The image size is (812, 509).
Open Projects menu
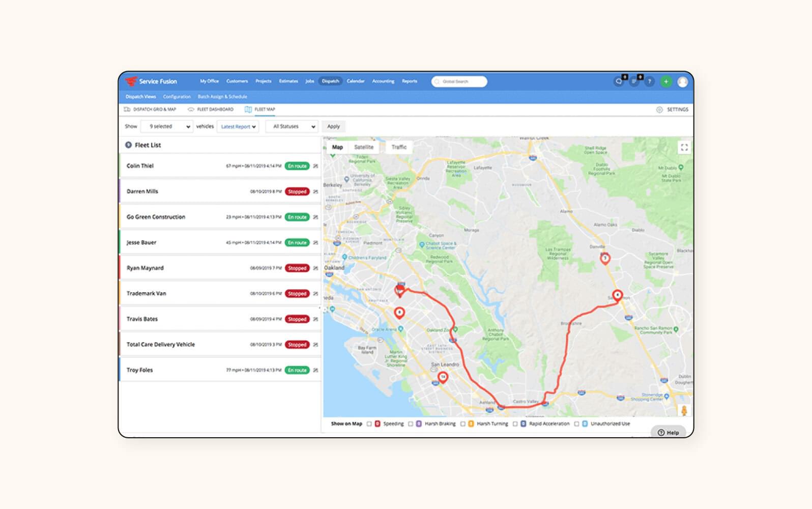[264, 81]
